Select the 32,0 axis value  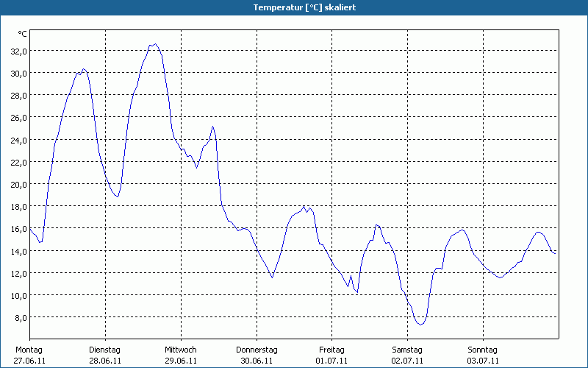pyautogui.click(x=19, y=52)
